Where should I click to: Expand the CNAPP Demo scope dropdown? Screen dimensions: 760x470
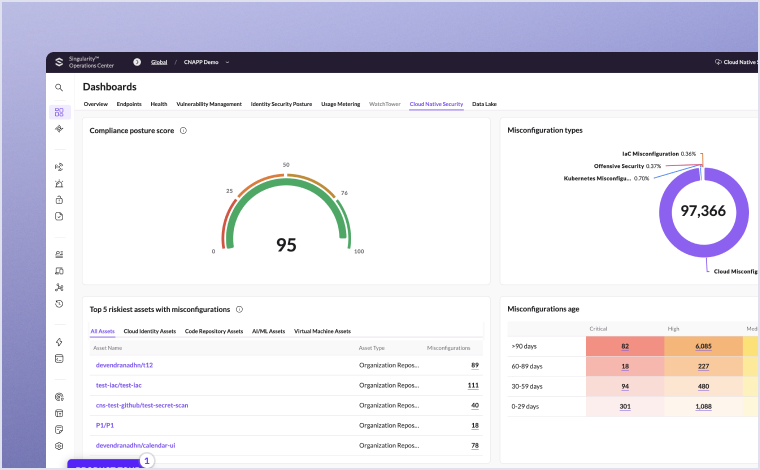(228, 62)
